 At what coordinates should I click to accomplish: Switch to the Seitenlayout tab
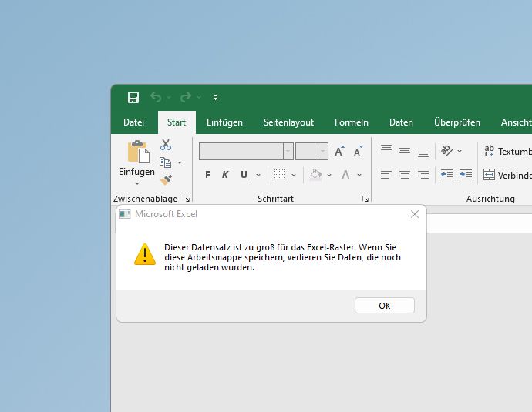point(288,122)
